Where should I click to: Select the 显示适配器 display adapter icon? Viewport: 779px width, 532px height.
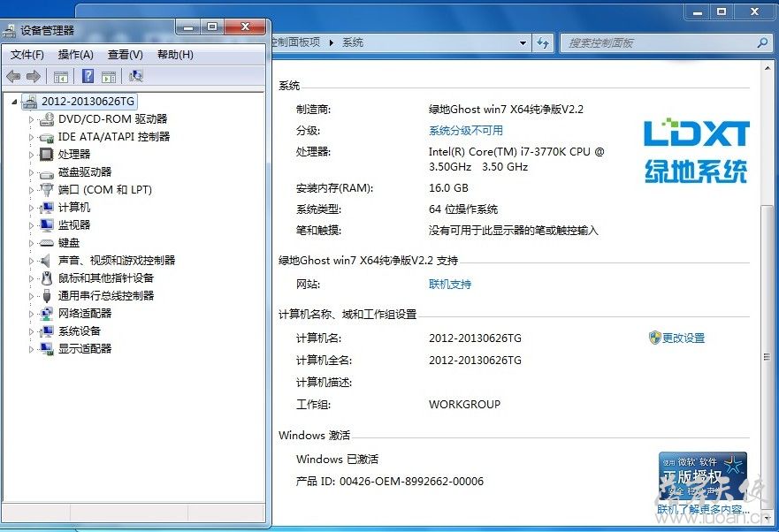47,349
